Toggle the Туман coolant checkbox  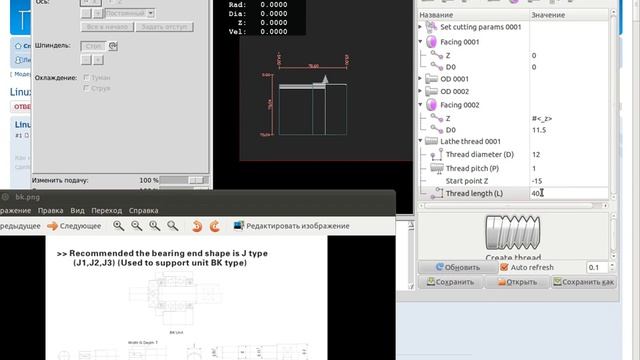point(86,77)
